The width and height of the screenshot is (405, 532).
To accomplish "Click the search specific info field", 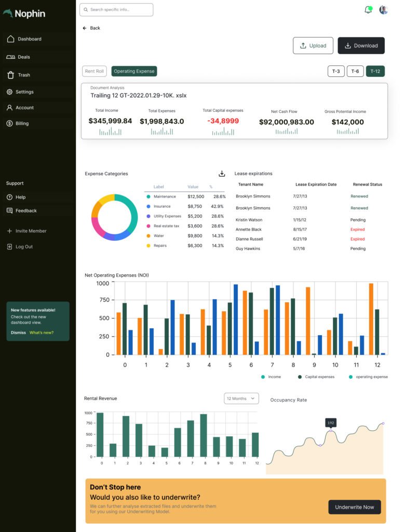I will (116, 10).
